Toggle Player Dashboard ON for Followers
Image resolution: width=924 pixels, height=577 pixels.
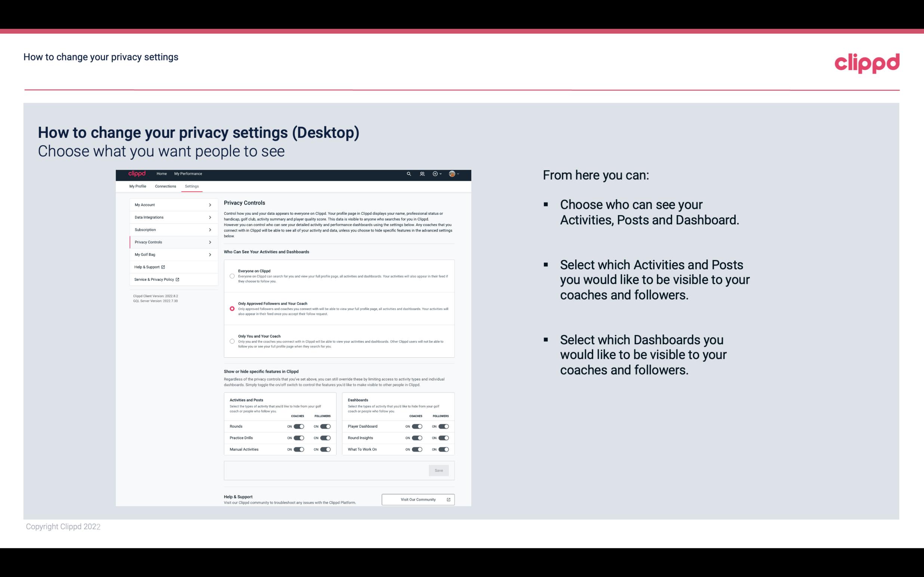click(x=444, y=426)
